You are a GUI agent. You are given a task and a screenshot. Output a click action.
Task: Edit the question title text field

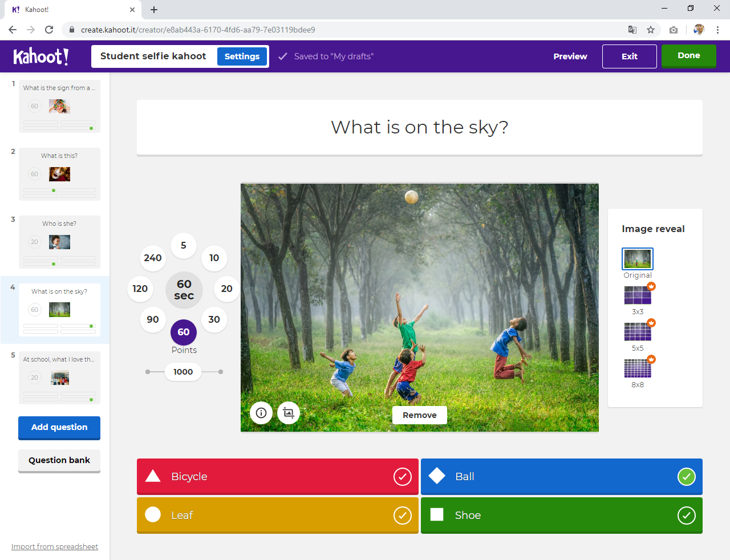pyautogui.click(x=419, y=127)
